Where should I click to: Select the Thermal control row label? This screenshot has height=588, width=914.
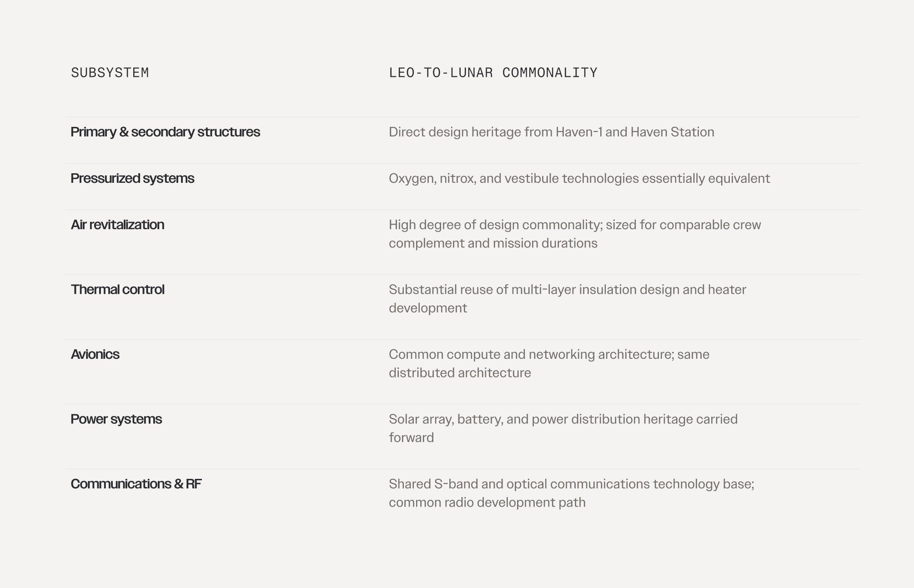pos(117,290)
